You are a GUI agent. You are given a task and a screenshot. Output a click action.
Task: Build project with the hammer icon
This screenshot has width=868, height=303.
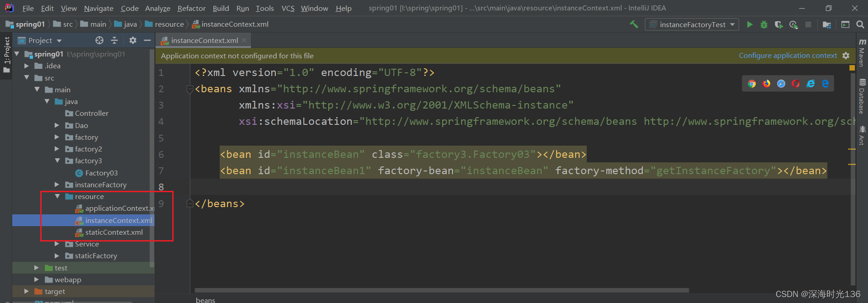(x=634, y=24)
